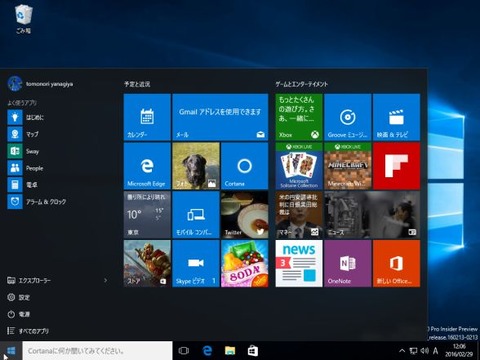Open the Calendar tile

coord(147,117)
